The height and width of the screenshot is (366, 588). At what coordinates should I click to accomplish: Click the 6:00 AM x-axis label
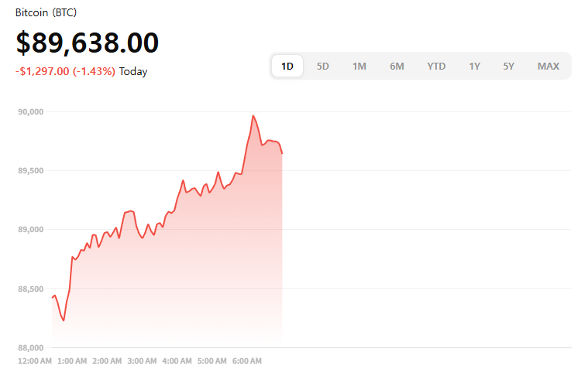[x=248, y=361]
